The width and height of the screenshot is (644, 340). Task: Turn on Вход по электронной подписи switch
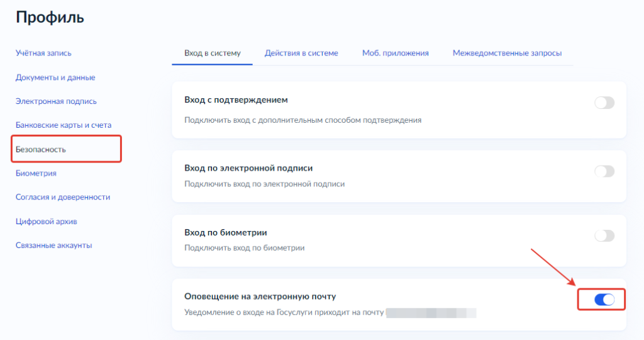[x=604, y=171]
